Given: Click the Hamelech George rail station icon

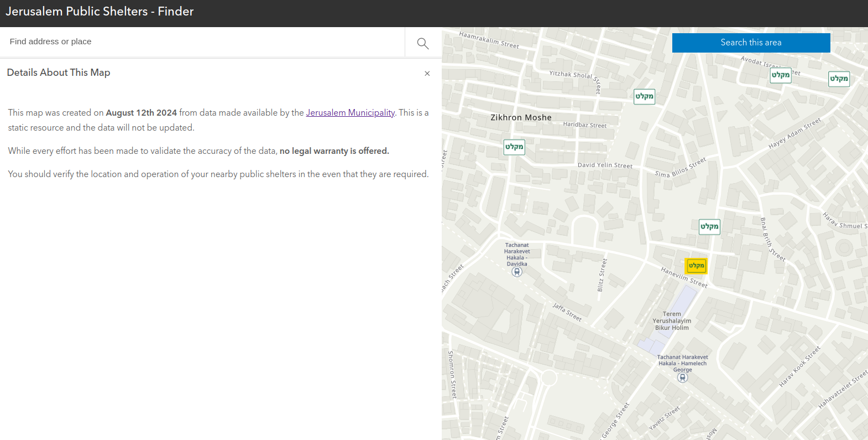Looking at the screenshot, I should pos(683,378).
